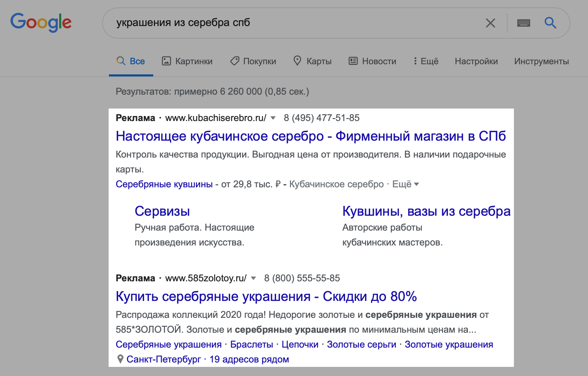
Task: Open Купить серебряные украшения ad title
Action: click(266, 296)
